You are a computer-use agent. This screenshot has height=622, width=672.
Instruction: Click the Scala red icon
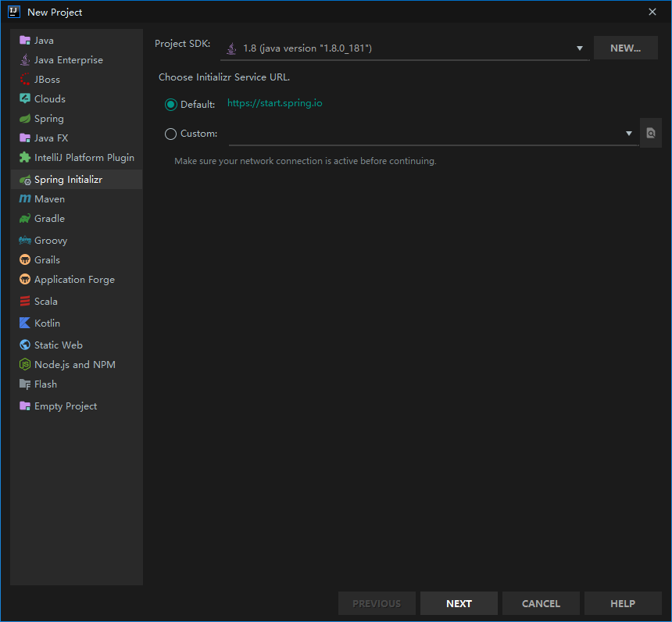point(25,302)
